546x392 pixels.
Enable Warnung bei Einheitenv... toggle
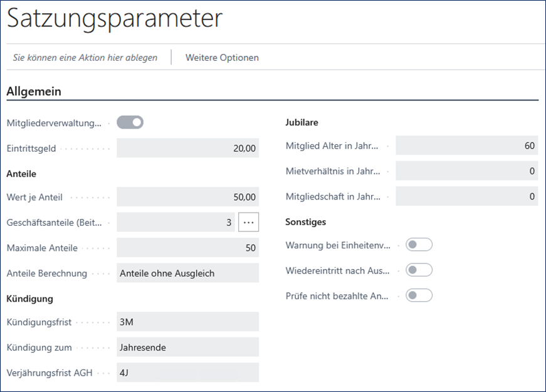click(419, 245)
